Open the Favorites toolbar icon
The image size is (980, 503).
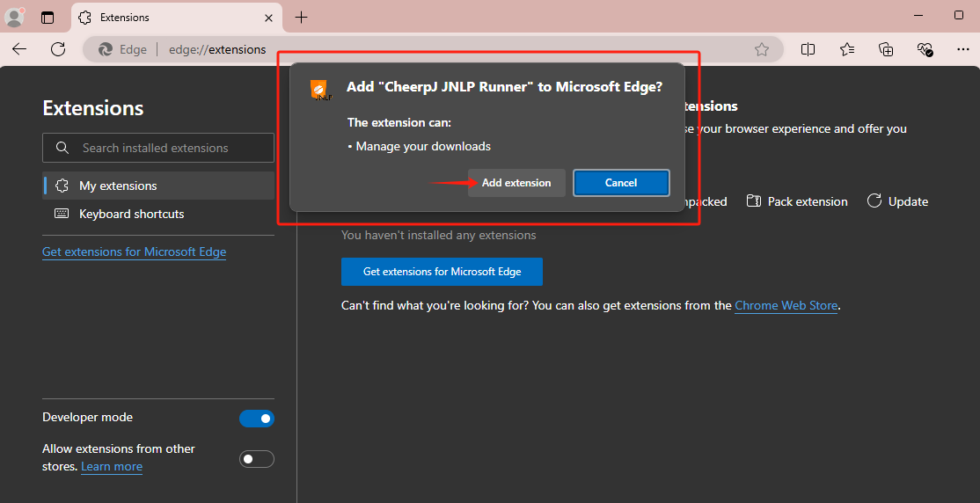(x=847, y=49)
